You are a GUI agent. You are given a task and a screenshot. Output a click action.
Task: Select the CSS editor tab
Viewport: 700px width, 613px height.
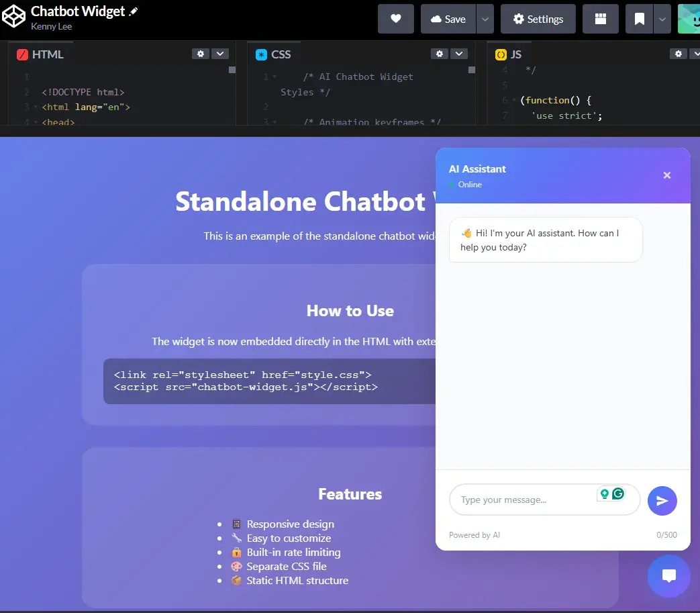click(x=273, y=54)
